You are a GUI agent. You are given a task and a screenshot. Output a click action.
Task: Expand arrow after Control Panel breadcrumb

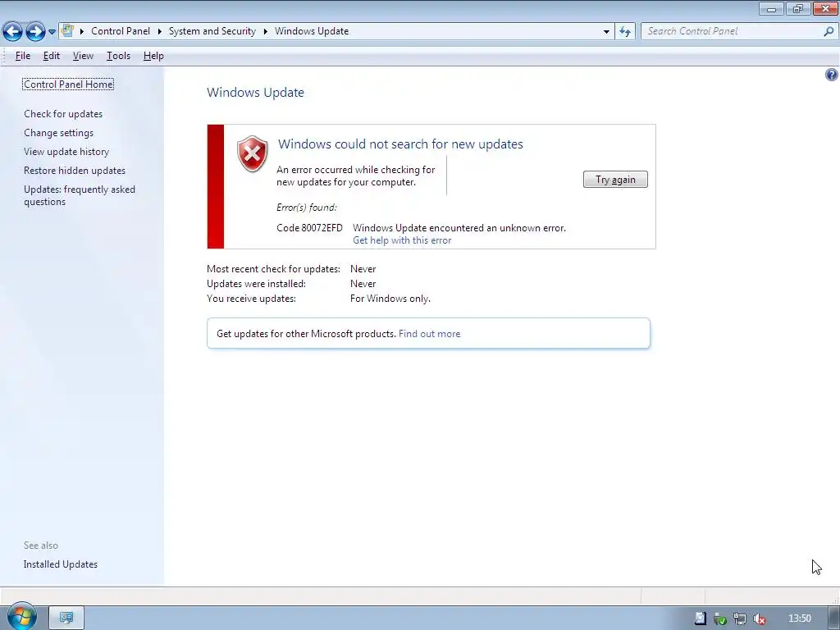(160, 31)
